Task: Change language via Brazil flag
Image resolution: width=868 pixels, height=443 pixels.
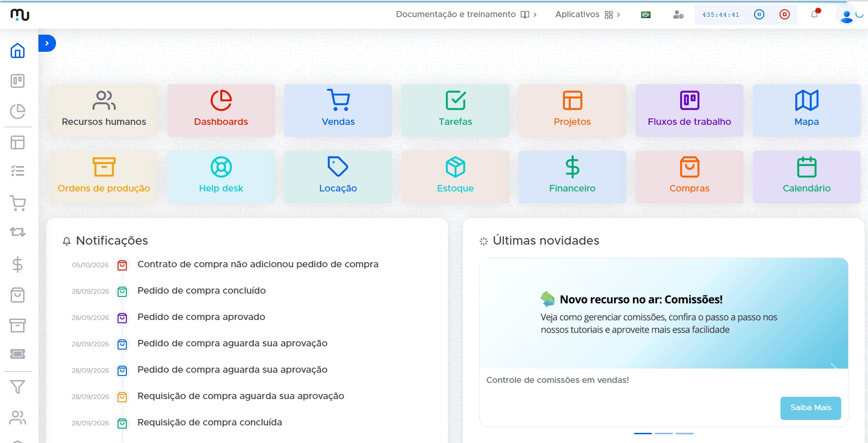Action: (x=646, y=15)
